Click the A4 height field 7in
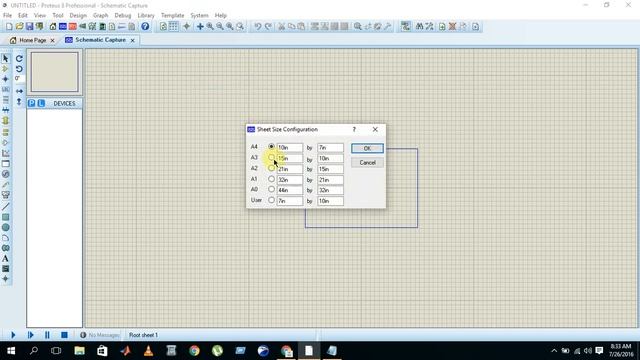This screenshot has height=360, width=640. pyautogui.click(x=330, y=147)
